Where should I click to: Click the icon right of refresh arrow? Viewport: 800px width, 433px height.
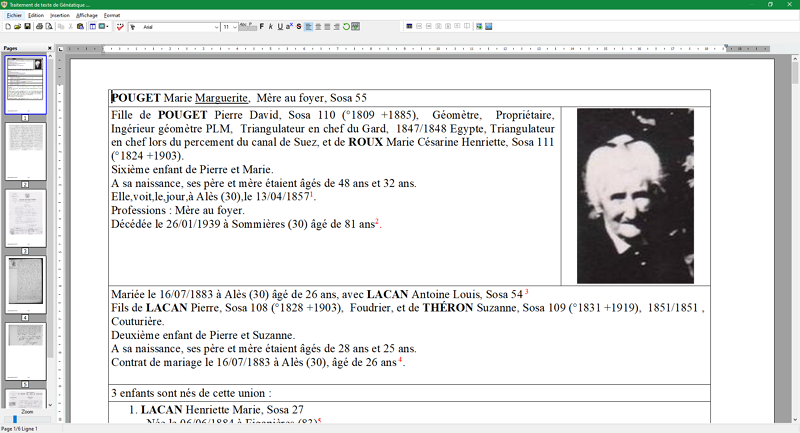coord(356,27)
